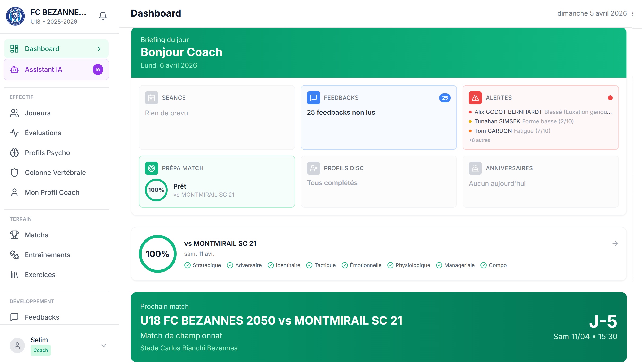Click the Alertes warning triangle icon
The width and height of the screenshot is (642, 364).
coord(475,98)
